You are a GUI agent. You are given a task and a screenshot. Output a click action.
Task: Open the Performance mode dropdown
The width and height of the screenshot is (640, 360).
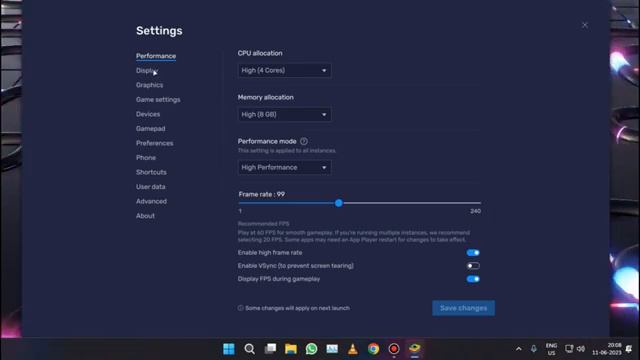coord(284,167)
